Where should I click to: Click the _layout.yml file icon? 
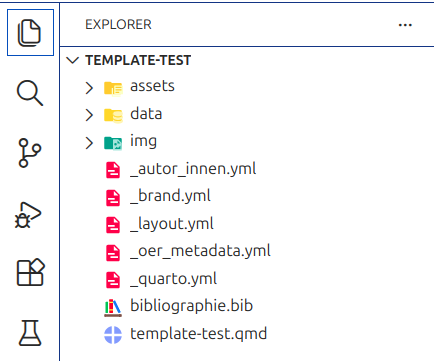(113, 225)
